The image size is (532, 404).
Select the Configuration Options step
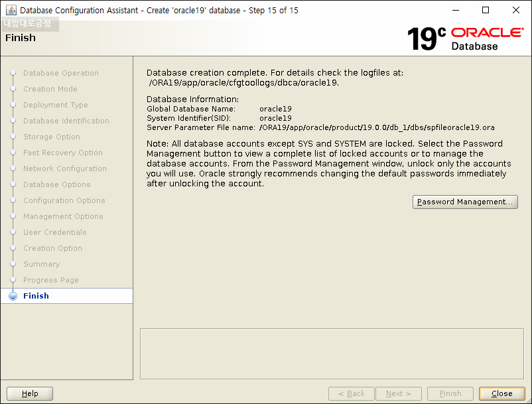64,200
